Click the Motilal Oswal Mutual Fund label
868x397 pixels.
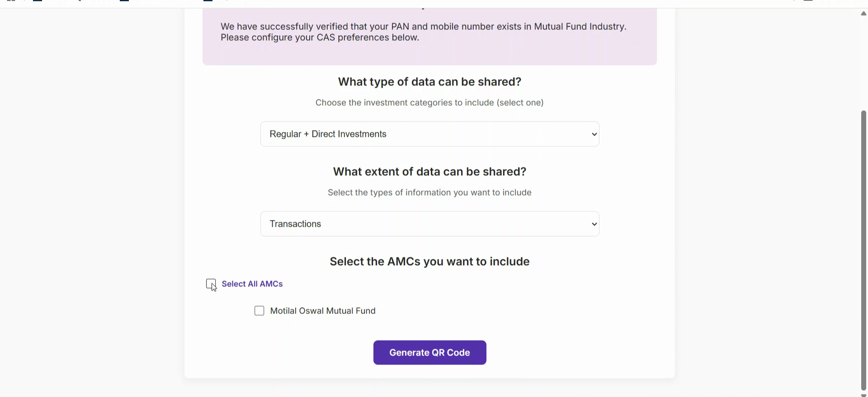point(323,311)
